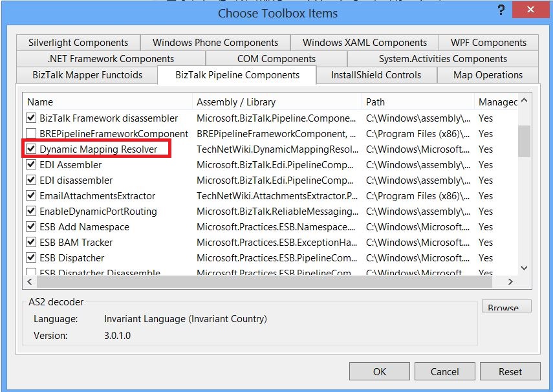Click the Reset button
This screenshot has width=553, height=392.
click(x=510, y=371)
